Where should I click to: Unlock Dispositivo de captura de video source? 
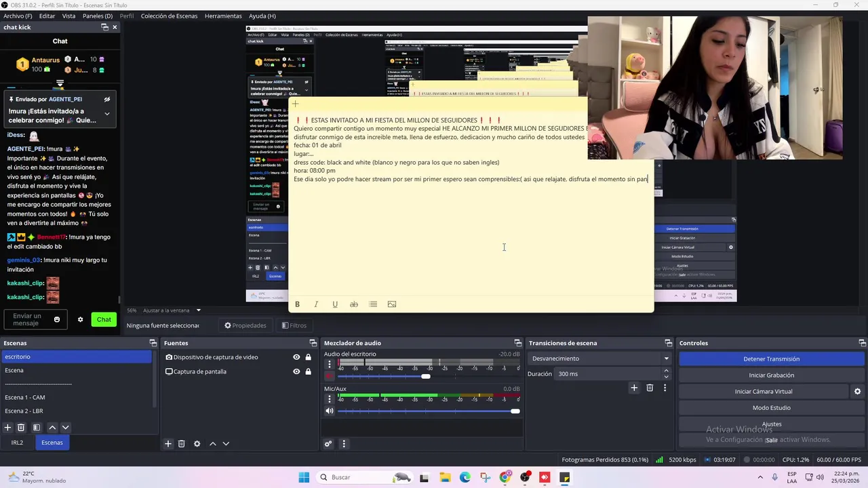[x=309, y=357]
